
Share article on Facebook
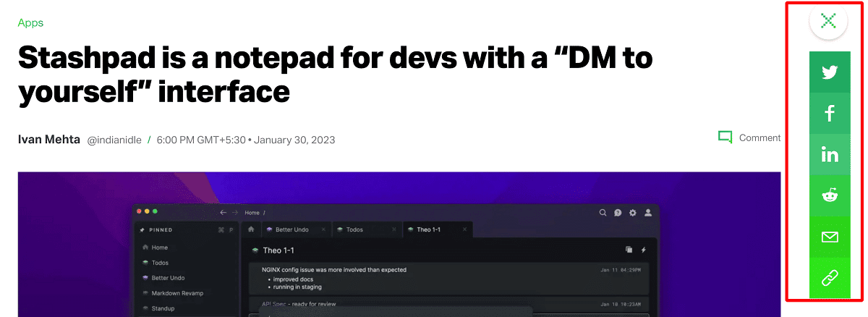pyautogui.click(x=829, y=114)
